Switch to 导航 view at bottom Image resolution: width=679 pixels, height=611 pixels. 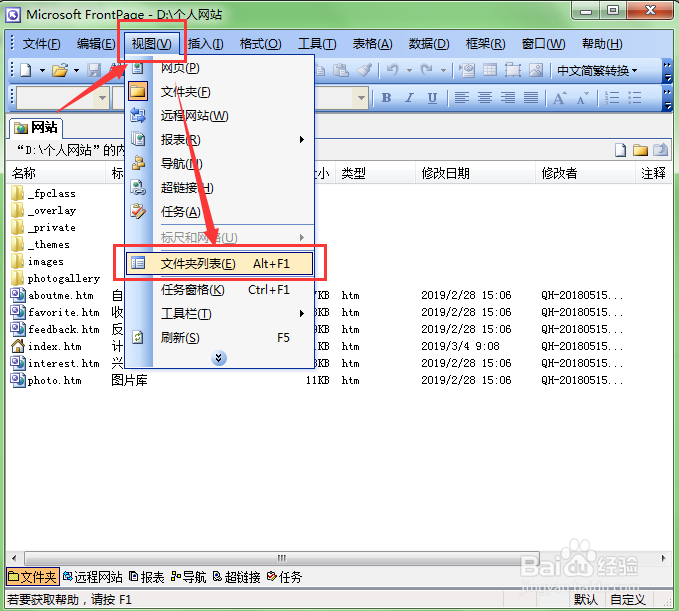pyautogui.click(x=188, y=577)
